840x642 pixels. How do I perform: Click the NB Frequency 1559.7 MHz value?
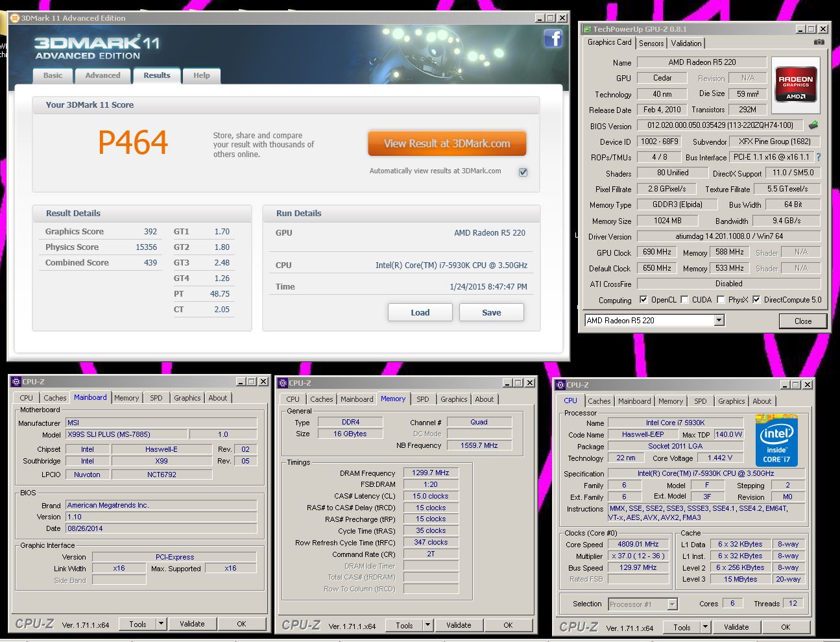[x=479, y=445]
